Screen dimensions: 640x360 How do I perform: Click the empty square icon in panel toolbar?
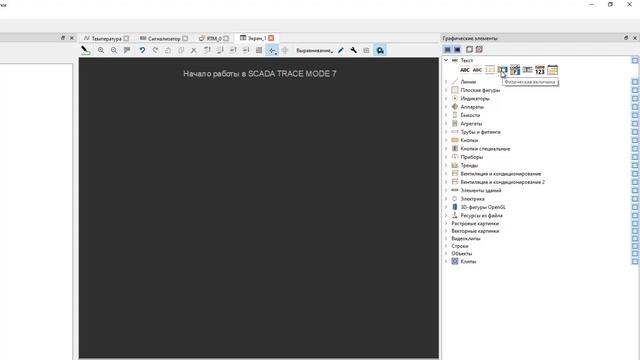[469, 49]
